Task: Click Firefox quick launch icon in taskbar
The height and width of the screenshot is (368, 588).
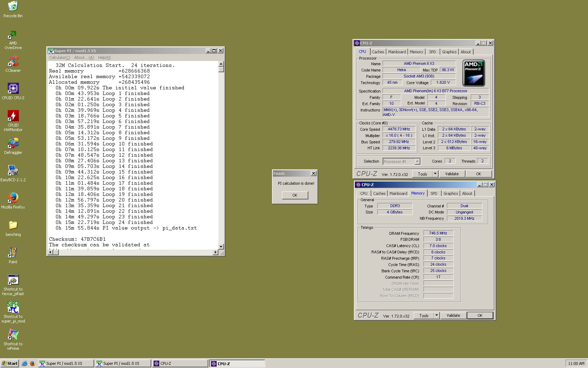Action: tap(32, 363)
